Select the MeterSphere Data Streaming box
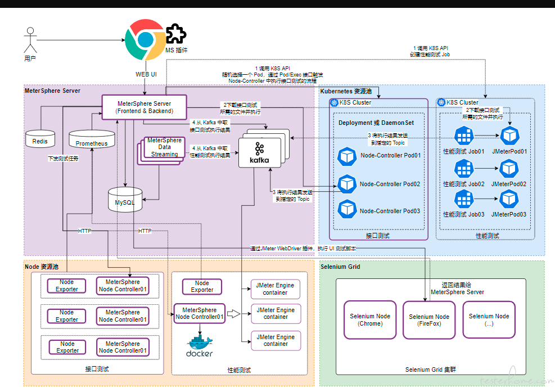The image size is (555, 392). click(x=165, y=147)
